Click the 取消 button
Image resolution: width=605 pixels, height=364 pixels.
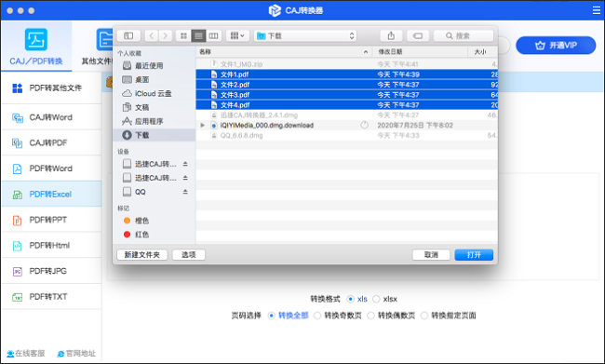pyautogui.click(x=431, y=255)
